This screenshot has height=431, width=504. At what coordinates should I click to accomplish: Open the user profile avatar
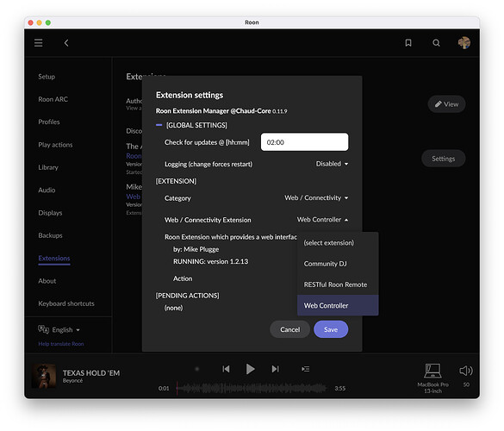[x=464, y=43]
